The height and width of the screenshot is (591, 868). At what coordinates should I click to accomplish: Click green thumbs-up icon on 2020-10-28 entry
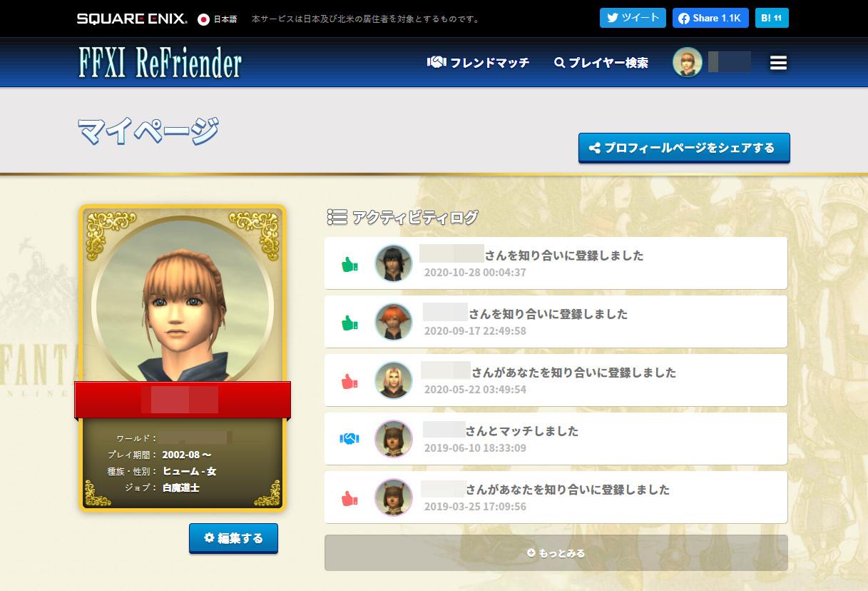click(349, 265)
